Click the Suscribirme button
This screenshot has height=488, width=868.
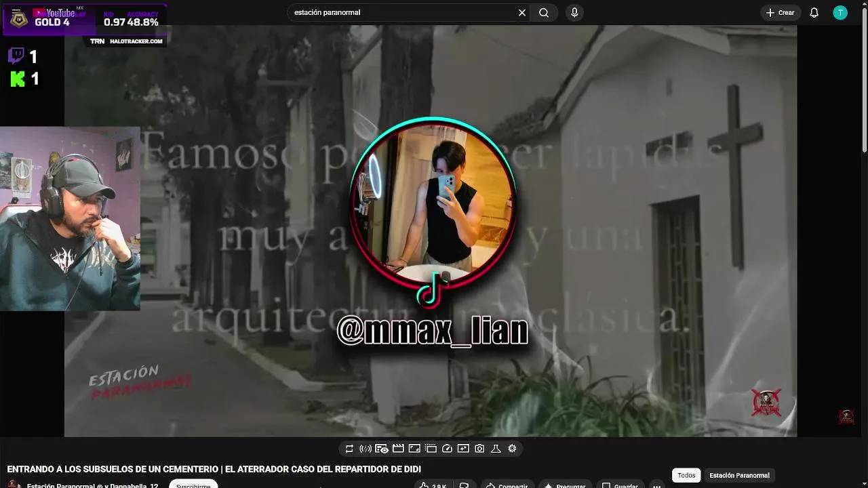coord(193,484)
